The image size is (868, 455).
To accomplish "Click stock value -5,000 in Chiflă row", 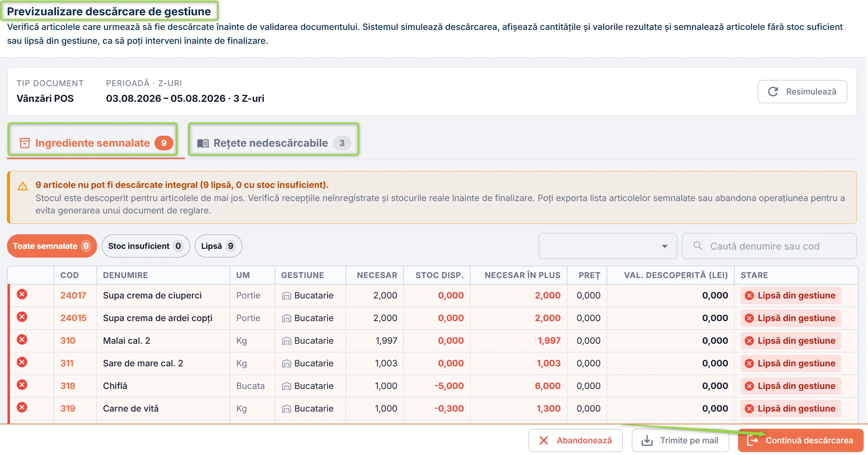I will point(449,386).
